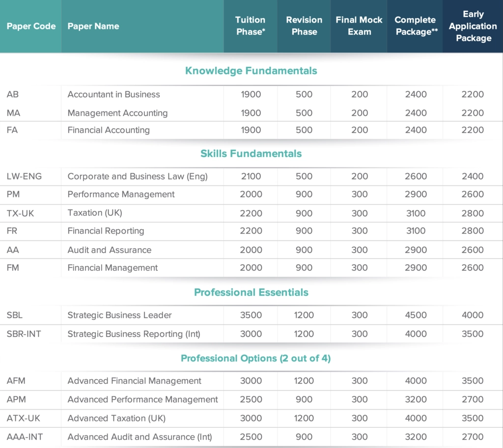The width and height of the screenshot is (503, 448).
Task: Select the Tuition Phase column header
Action: [x=251, y=26]
